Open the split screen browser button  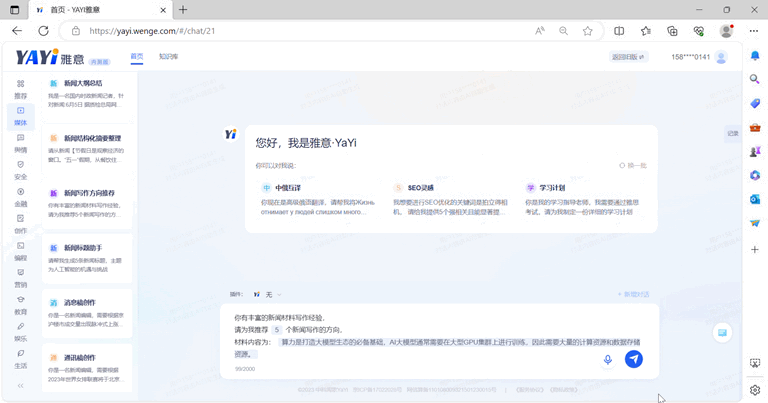point(619,31)
